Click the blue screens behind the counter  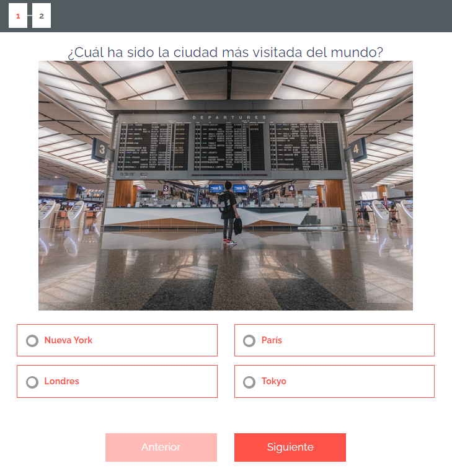click(x=228, y=188)
